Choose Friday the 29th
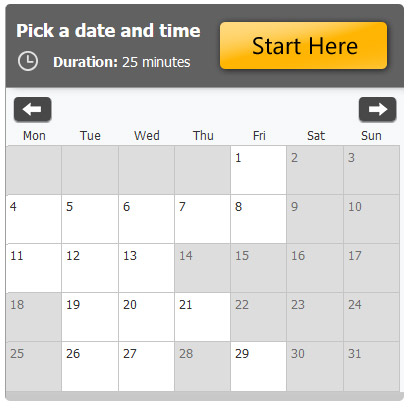 (x=258, y=366)
